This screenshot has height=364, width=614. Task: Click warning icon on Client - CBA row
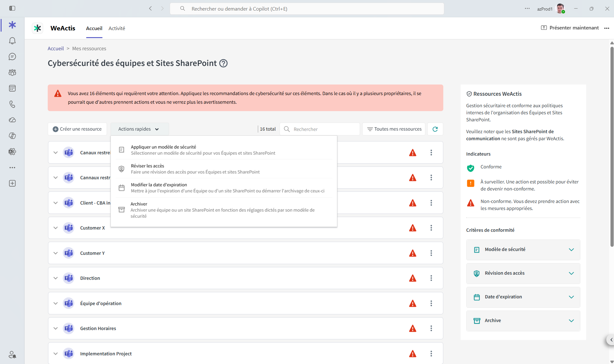coord(413,203)
